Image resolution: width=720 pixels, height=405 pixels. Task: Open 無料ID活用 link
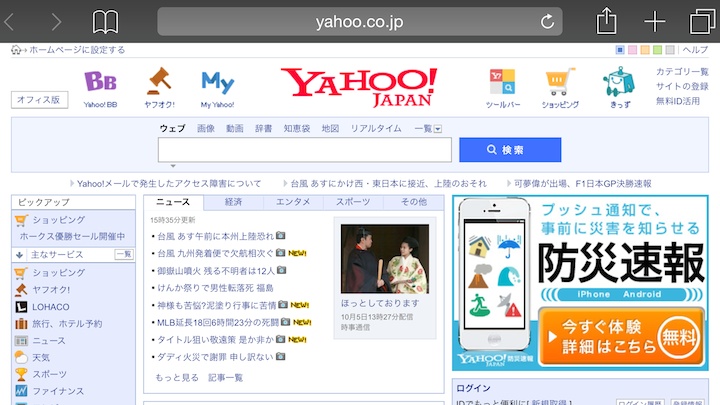678,101
